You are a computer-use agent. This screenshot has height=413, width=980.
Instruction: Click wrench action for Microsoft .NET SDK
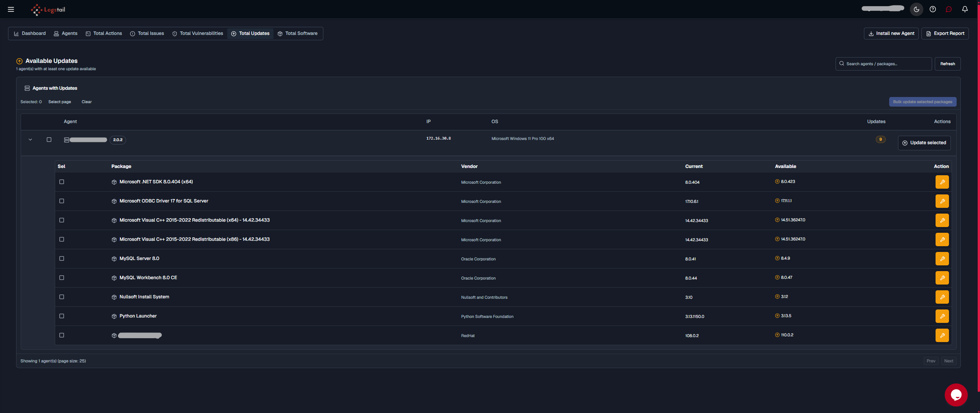point(942,182)
